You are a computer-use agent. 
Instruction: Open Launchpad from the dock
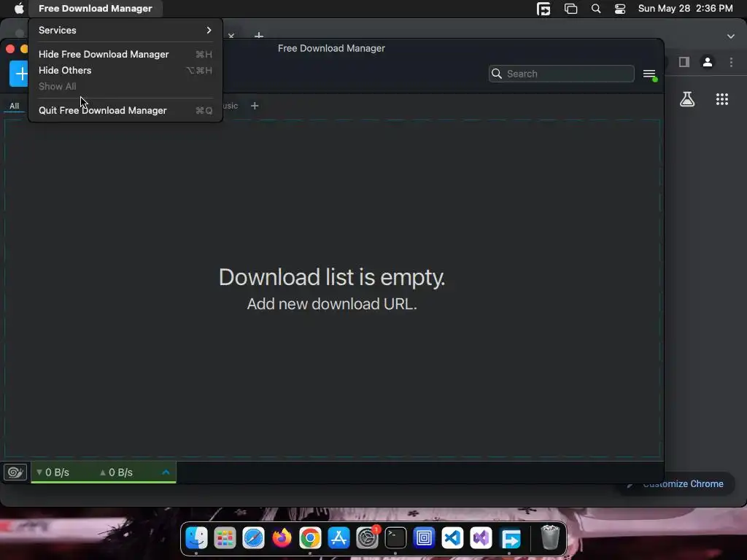click(225, 538)
